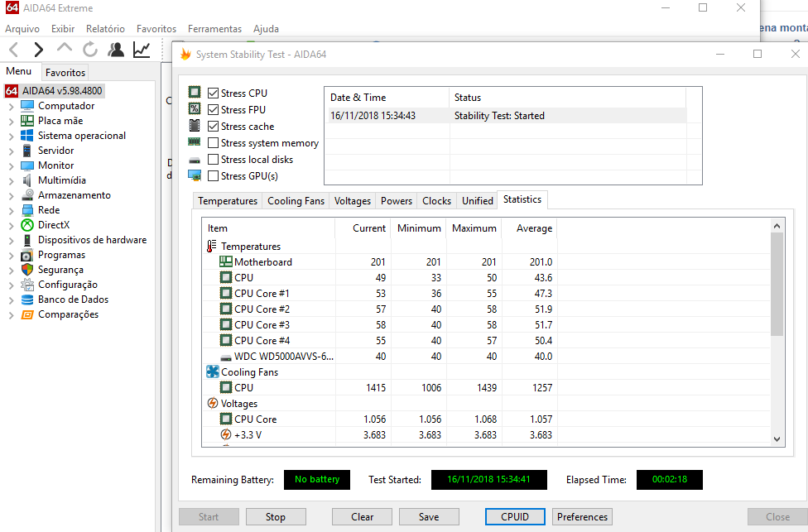The width and height of the screenshot is (808, 532).
Task: Click the Up arrow toolbar icon
Action: tap(65, 48)
